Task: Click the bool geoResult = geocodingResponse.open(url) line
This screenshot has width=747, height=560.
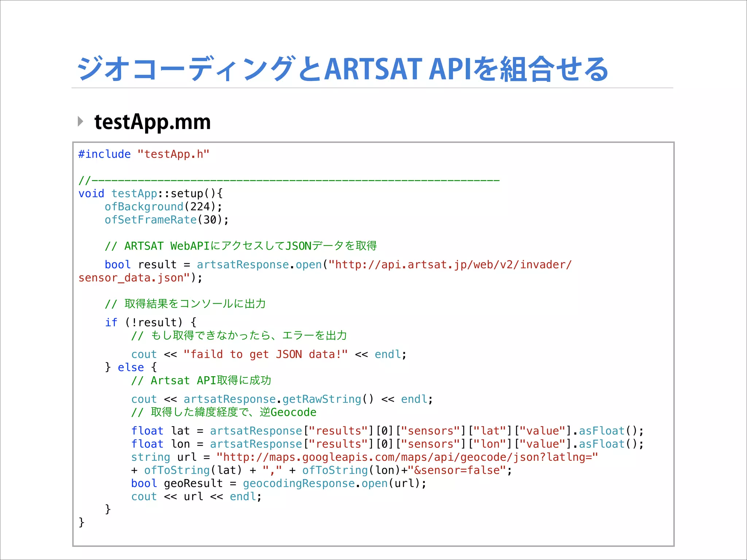Action: (279, 483)
